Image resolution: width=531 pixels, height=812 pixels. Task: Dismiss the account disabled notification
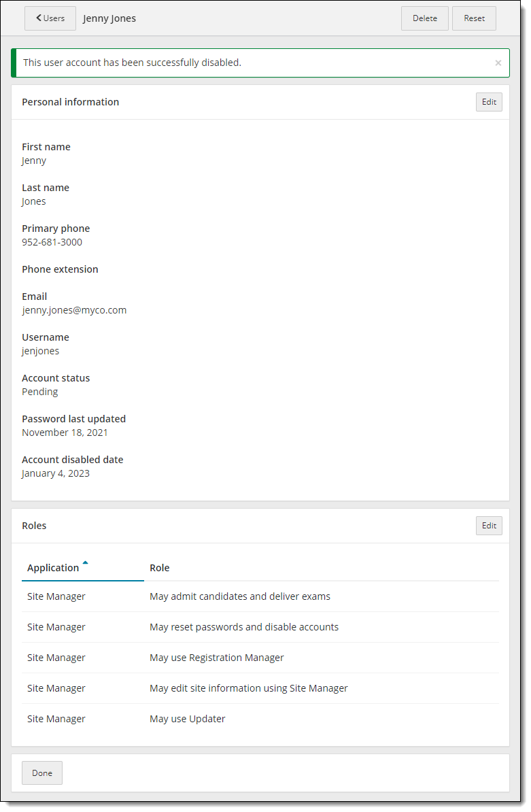pyautogui.click(x=498, y=63)
